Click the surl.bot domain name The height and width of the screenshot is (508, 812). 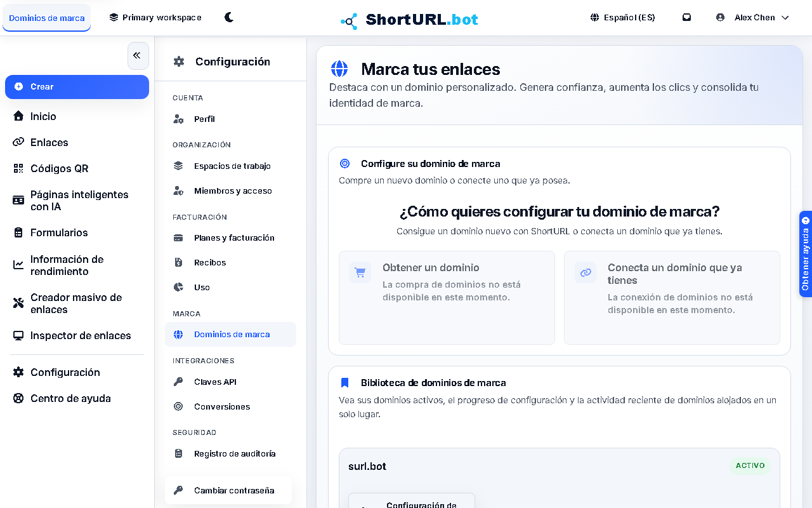click(x=367, y=466)
